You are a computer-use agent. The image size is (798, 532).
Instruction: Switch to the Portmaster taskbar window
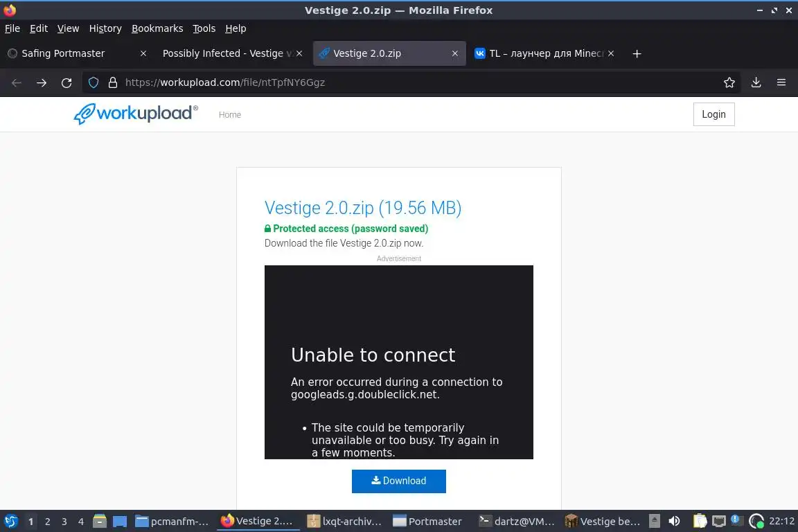[x=429, y=522]
